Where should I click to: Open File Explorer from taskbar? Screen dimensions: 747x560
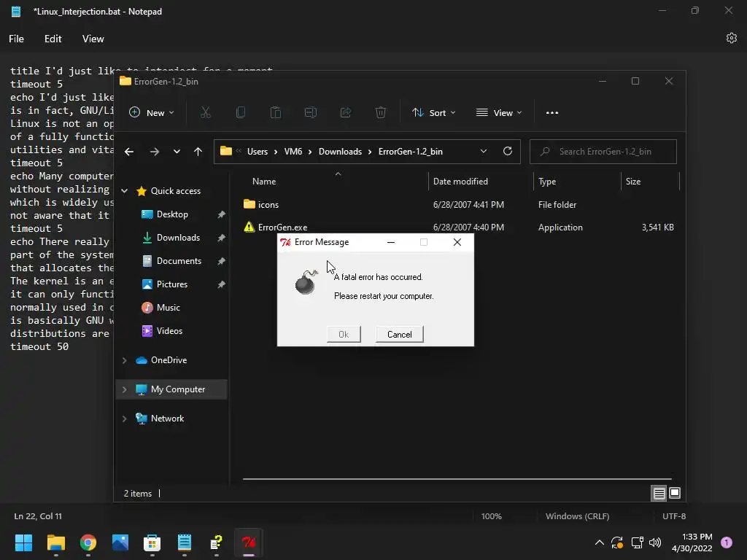(55, 542)
